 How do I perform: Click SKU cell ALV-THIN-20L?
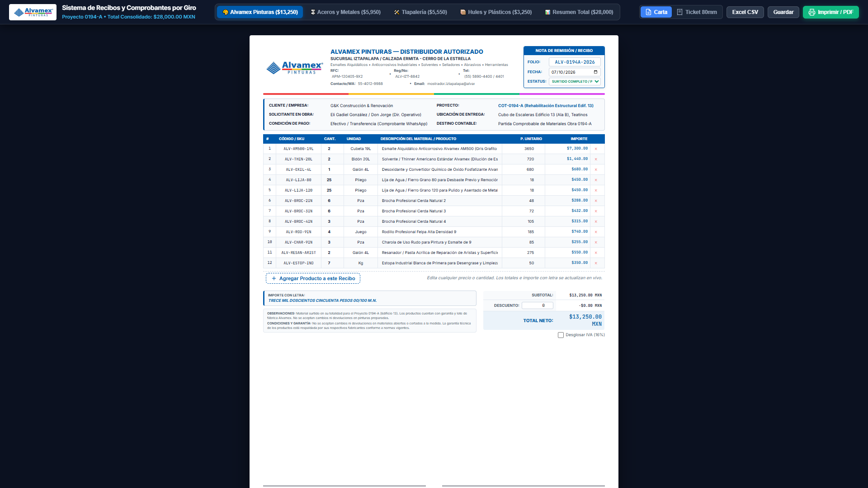pyautogui.click(x=298, y=159)
